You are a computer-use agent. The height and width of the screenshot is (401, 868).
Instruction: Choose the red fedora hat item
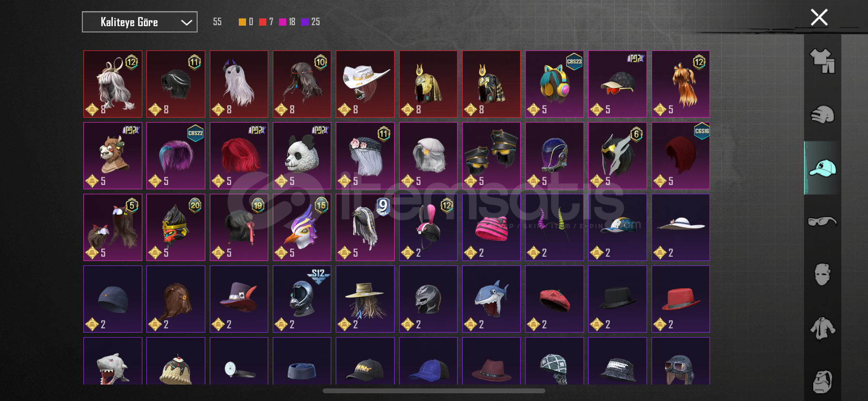pos(681,299)
